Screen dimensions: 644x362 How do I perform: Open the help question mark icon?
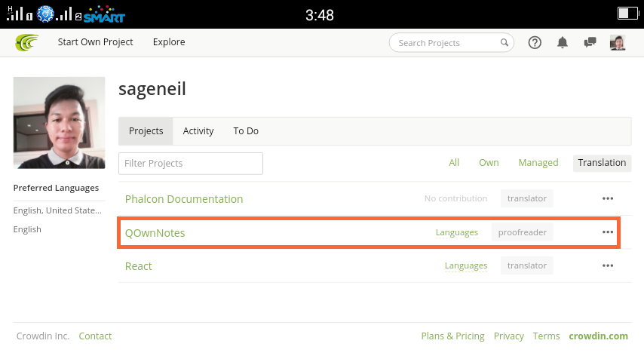(x=535, y=42)
